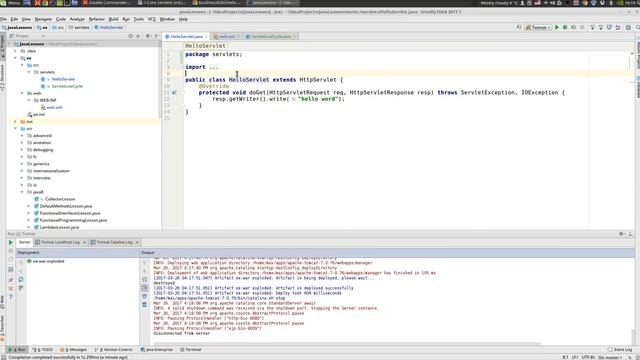This screenshot has width=640, height=360.
Task: Click the Project Structure icon in the top toolbar
Action: 628,27
